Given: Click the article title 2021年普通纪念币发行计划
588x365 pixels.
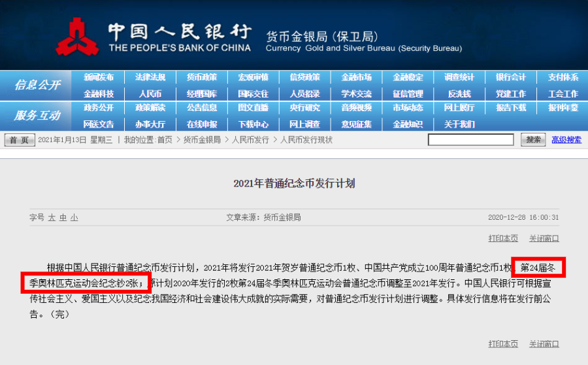Looking at the screenshot, I should pos(294,184).
